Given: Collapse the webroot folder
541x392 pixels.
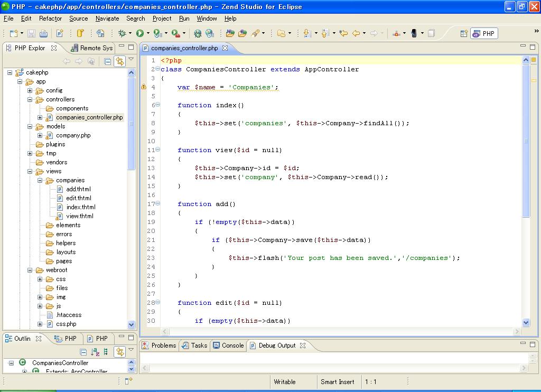Looking at the screenshot, I should point(30,270).
